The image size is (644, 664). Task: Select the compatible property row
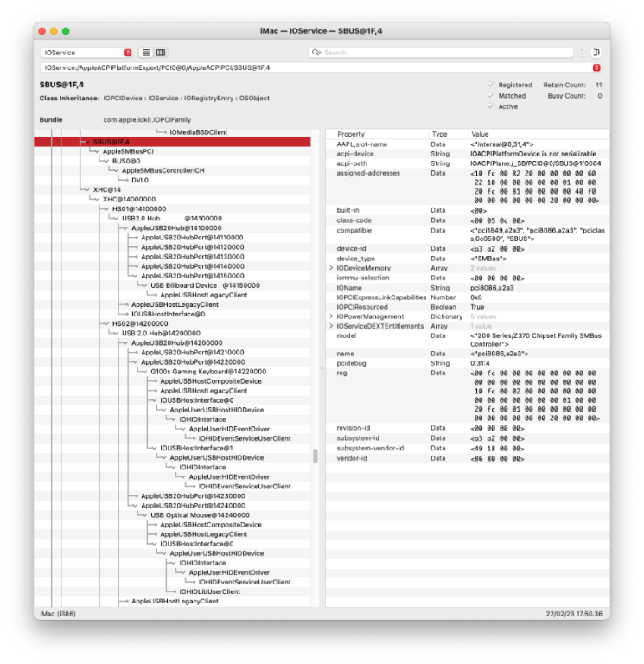[x=468, y=234]
